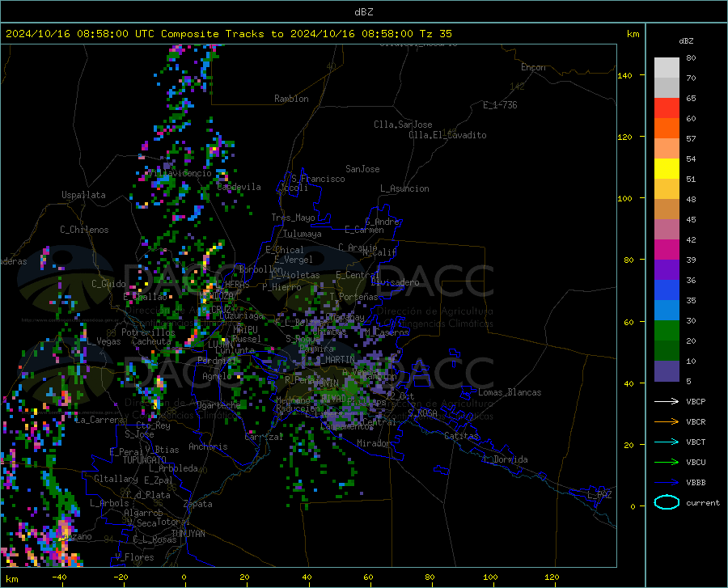728x588 pixels.
Task: Click the 'Anchoris' map label
Action: click(x=208, y=446)
